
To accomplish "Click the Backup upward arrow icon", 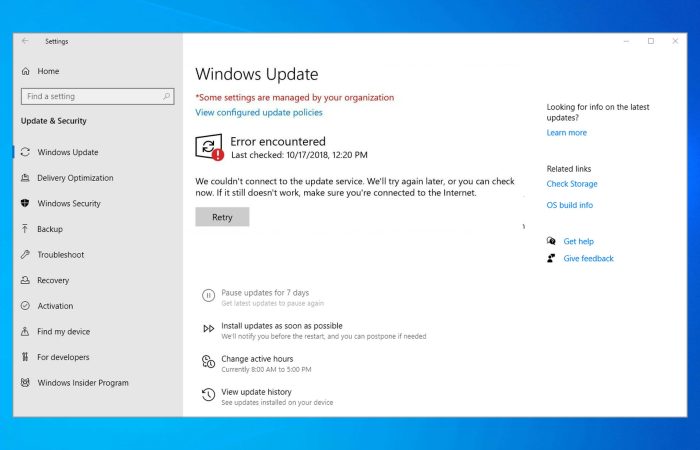I will coord(25,229).
